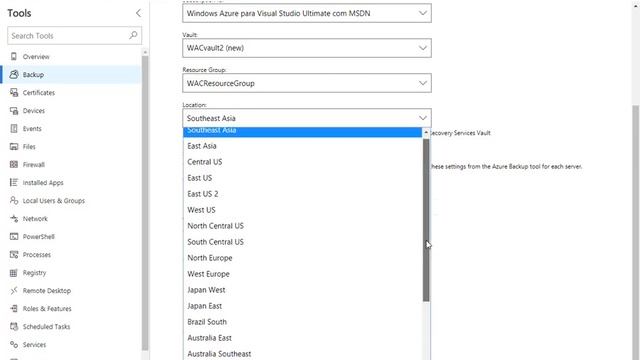The width and height of the screenshot is (640, 360).
Task: Choose South Central US option
Action: tap(302, 242)
